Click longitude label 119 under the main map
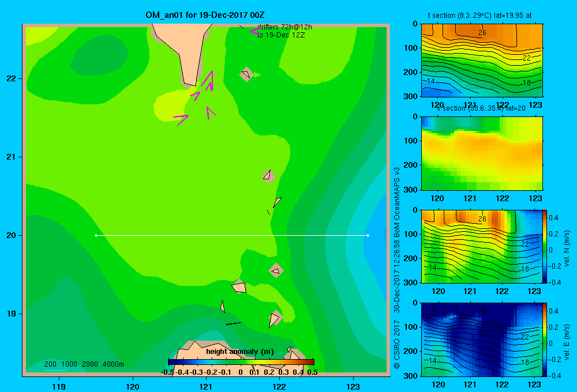 tap(59, 386)
